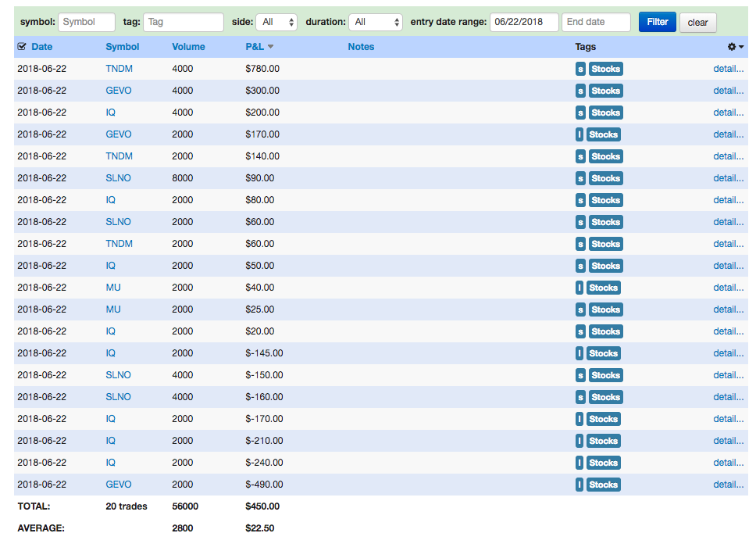This screenshot has width=756, height=551.
Task: Focus the Symbol filter input
Action: click(x=87, y=22)
